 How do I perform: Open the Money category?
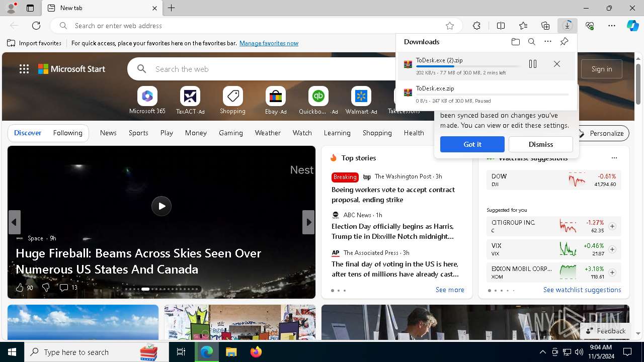coord(196,133)
